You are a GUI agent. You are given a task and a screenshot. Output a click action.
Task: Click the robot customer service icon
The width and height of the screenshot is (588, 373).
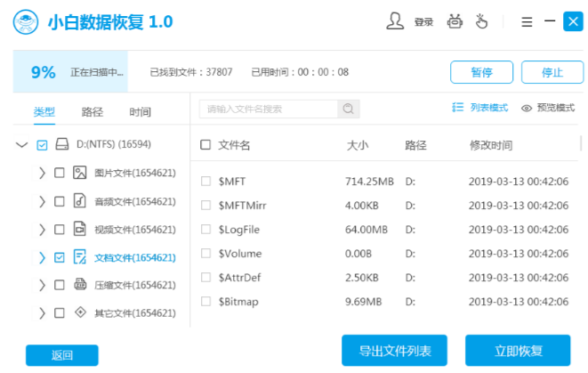pyautogui.click(x=455, y=21)
